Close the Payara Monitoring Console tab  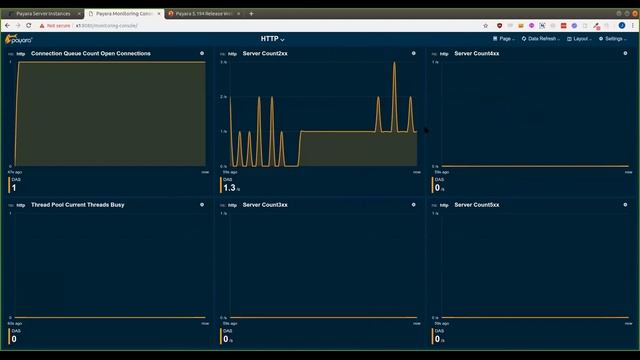159,13
